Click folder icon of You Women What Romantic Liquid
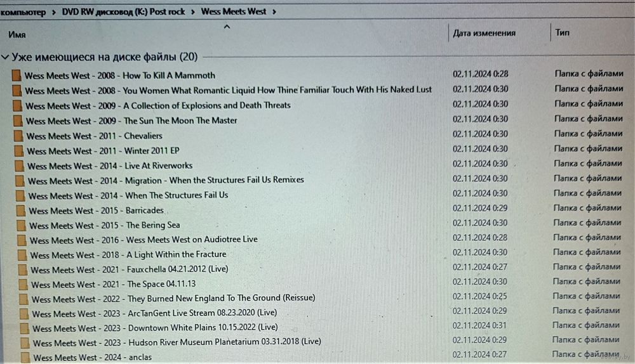Viewport: 635px width, 364px height. (17, 91)
